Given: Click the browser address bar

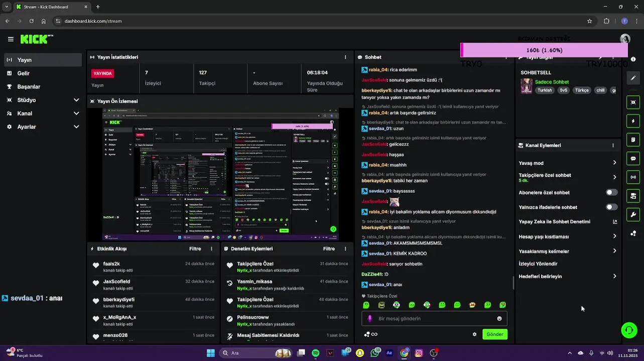Looking at the screenshot, I should [x=321, y=21].
